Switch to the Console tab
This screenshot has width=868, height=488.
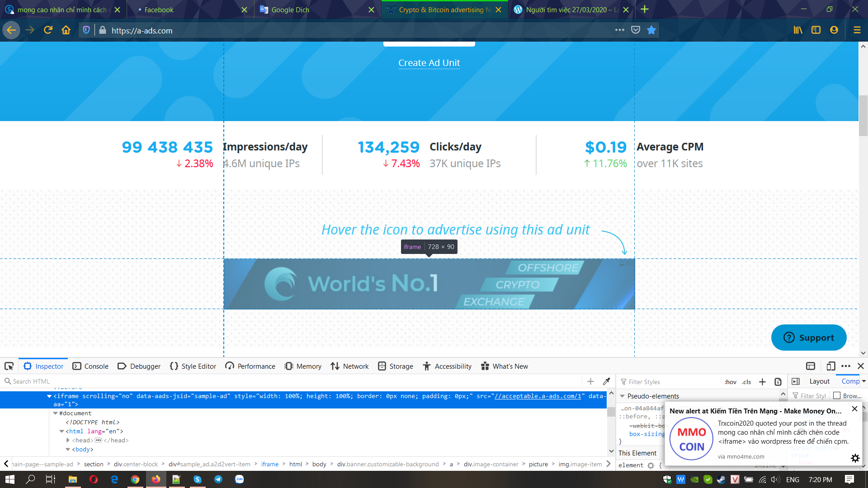tap(90, 366)
